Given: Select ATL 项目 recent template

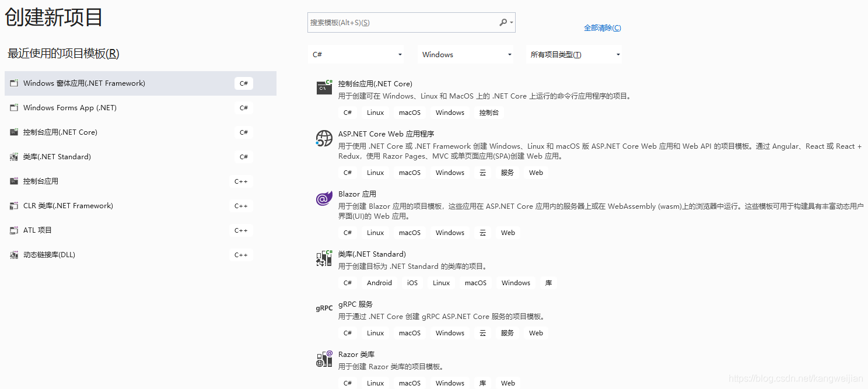Looking at the screenshot, I should pos(141,230).
